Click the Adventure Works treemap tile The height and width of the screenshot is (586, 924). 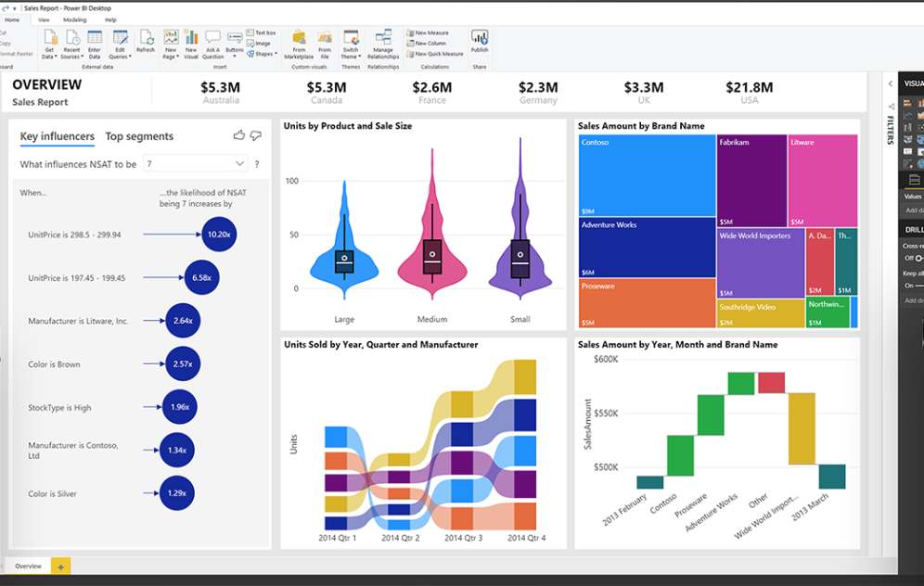point(647,248)
